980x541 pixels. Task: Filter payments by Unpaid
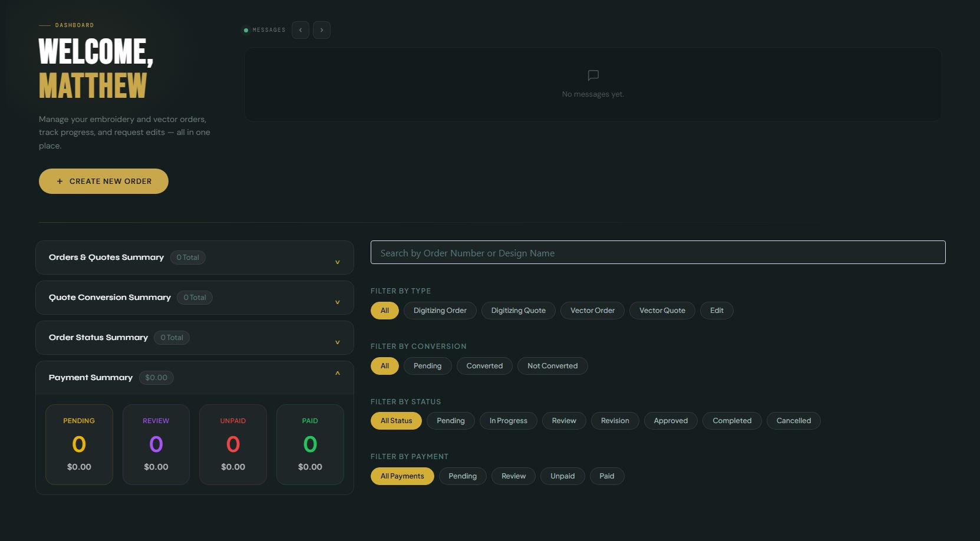click(x=562, y=476)
